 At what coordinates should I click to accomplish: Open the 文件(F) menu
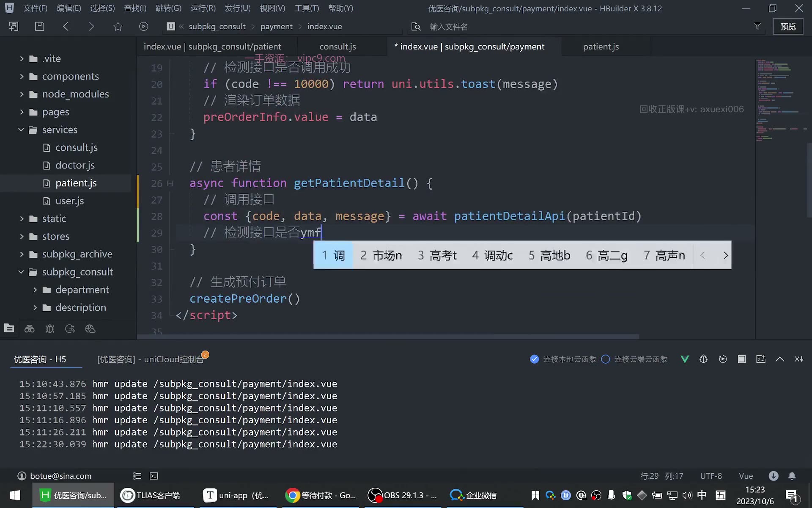[35, 8]
